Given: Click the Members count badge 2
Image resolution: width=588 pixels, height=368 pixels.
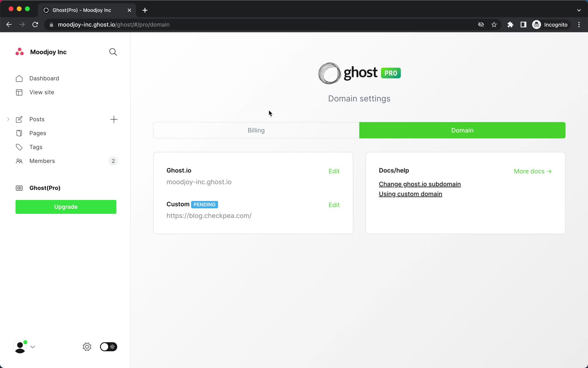Looking at the screenshot, I should (x=113, y=161).
